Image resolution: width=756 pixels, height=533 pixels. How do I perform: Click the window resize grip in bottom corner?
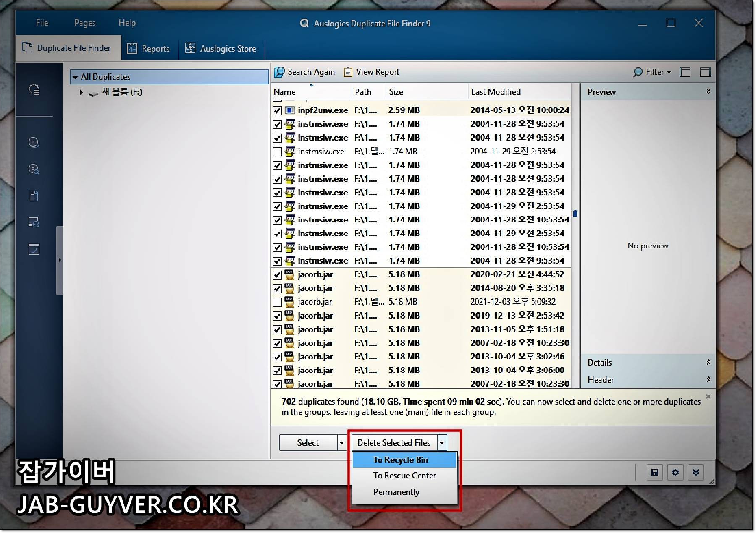coord(711,481)
